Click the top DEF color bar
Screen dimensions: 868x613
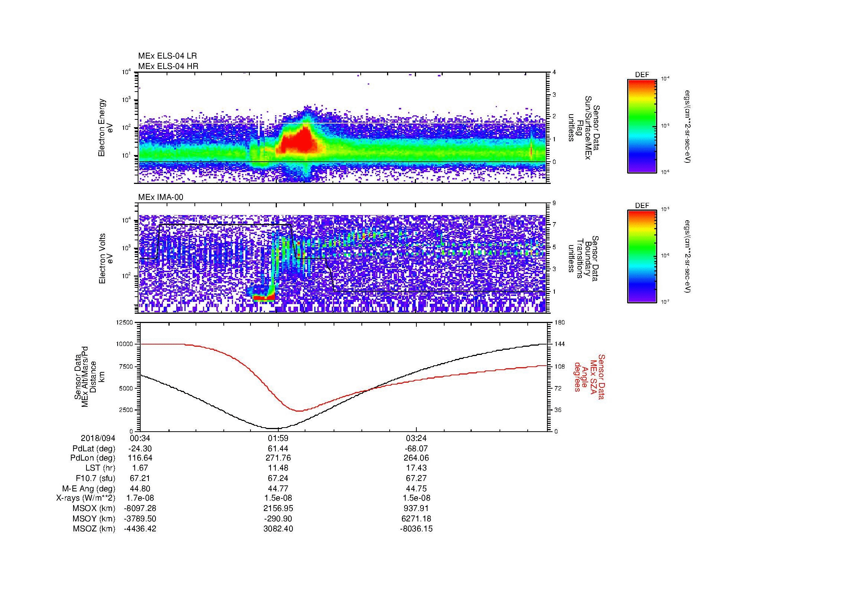(x=642, y=126)
